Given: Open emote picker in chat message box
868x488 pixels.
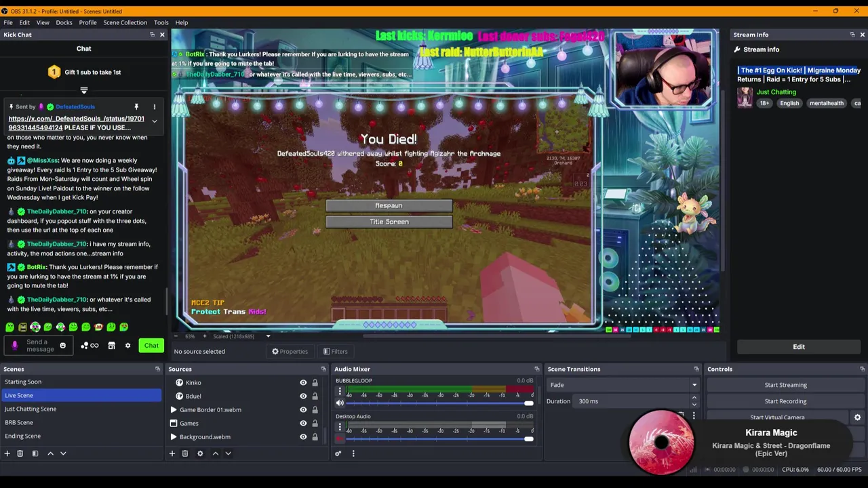Looking at the screenshot, I should (62, 346).
